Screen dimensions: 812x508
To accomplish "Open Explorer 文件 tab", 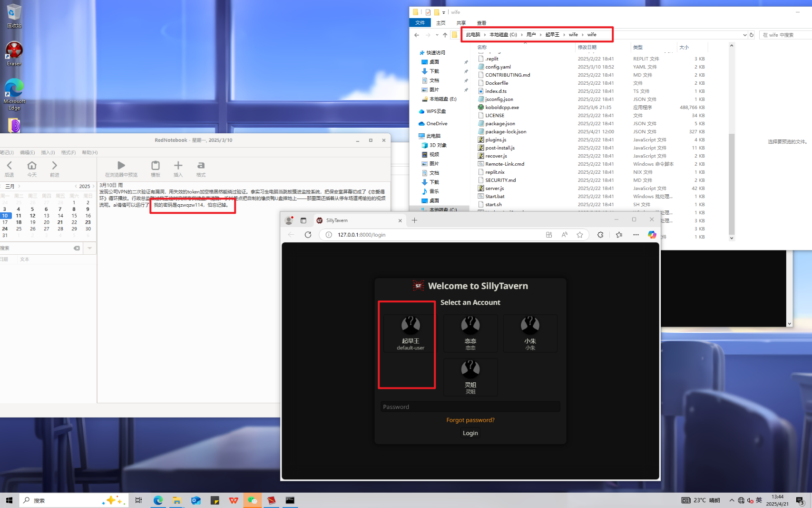I will tap(420, 23).
